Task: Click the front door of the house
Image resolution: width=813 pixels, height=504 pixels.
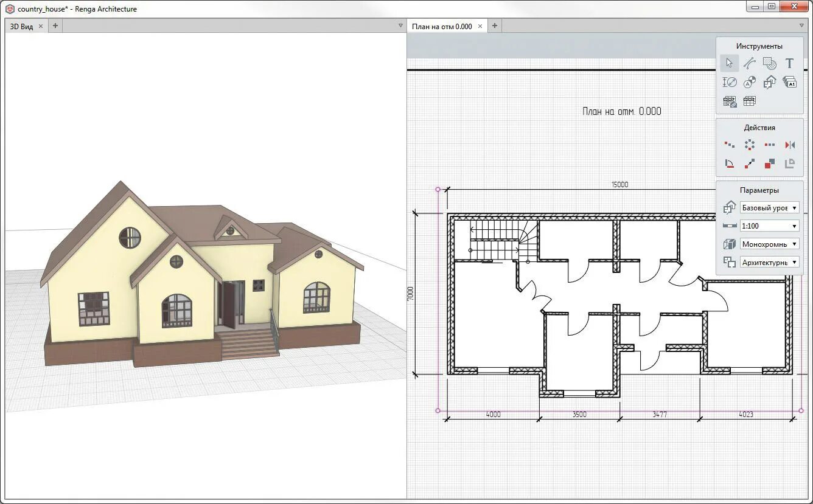Action: [228, 304]
